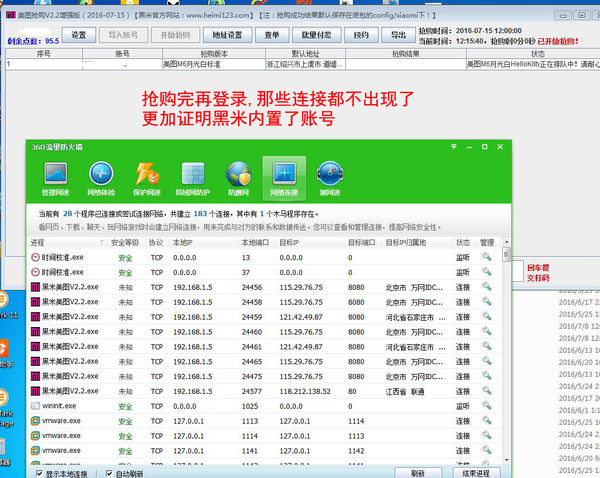The image size is (600, 478).
Task: Sort connections by the 目标IP归属地 column header
Action: (406, 243)
